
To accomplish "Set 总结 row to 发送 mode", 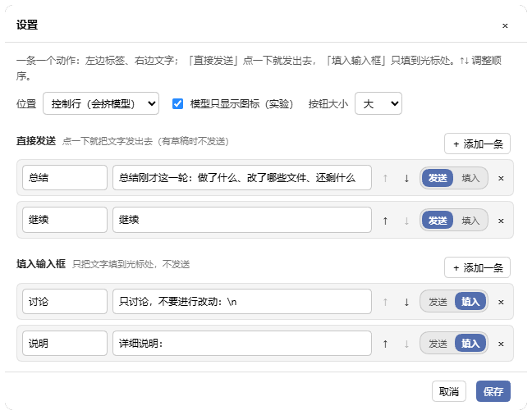I will (x=438, y=178).
